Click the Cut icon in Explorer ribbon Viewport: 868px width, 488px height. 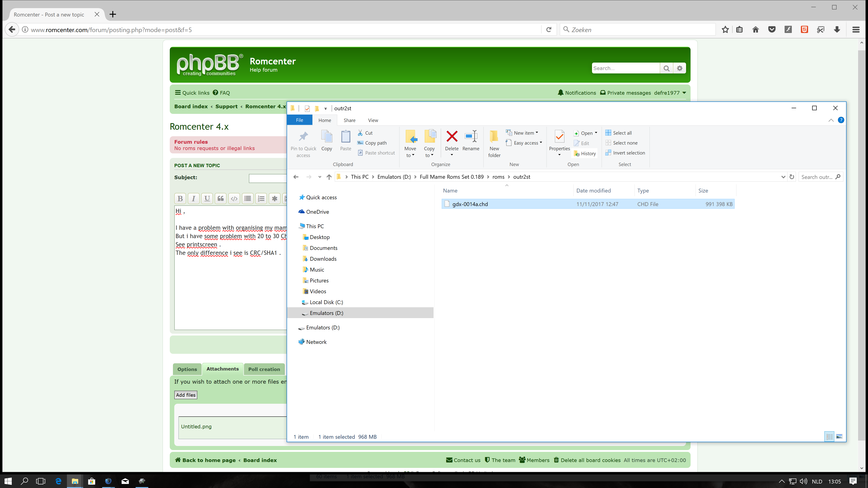360,133
